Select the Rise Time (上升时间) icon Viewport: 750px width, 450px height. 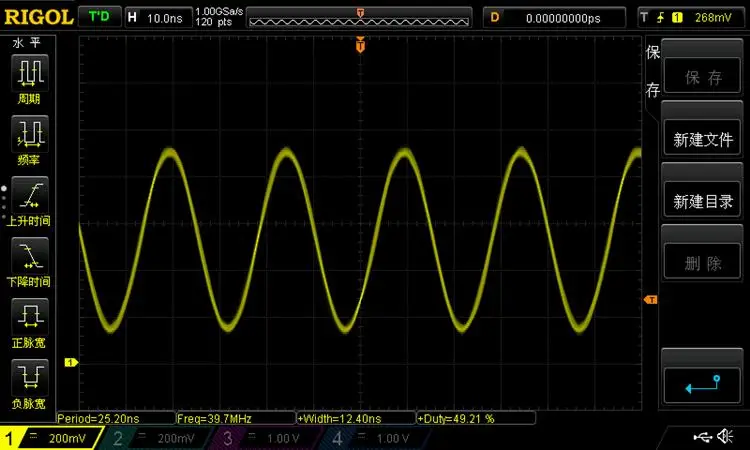point(30,195)
